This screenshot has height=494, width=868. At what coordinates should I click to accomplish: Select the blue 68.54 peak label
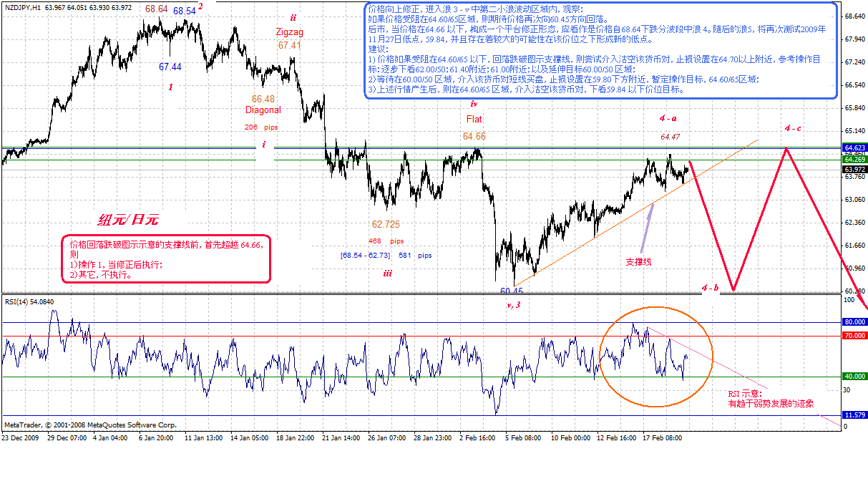184,11
